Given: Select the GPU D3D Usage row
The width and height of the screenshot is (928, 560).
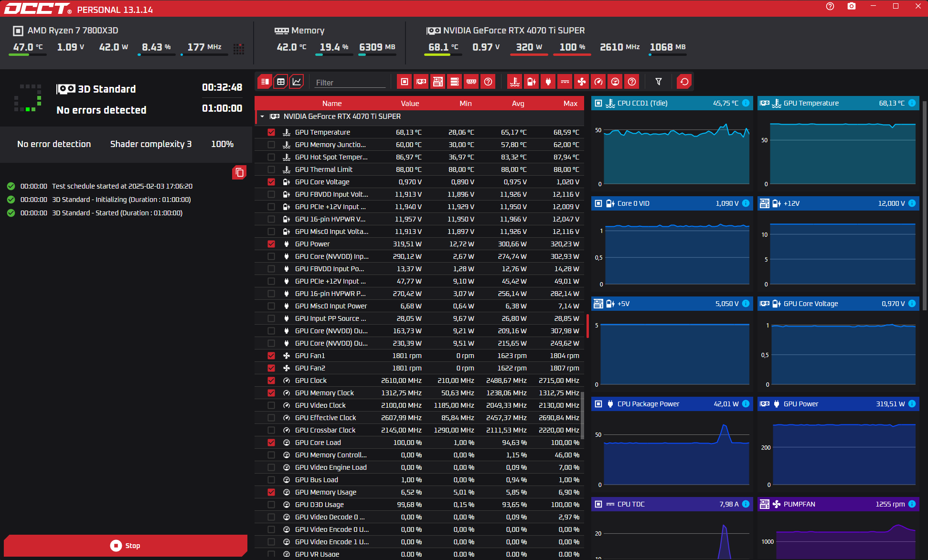Looking at the screenshot, I should click(419, 505).
